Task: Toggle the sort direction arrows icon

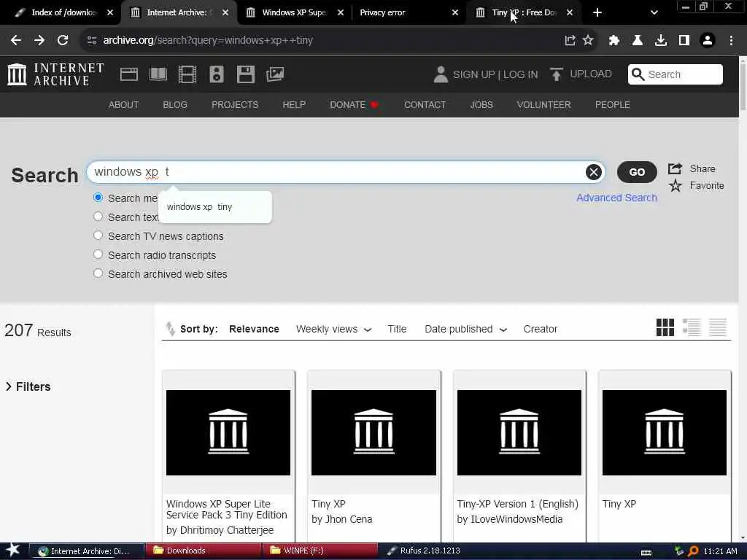Action: coord(170,329)
